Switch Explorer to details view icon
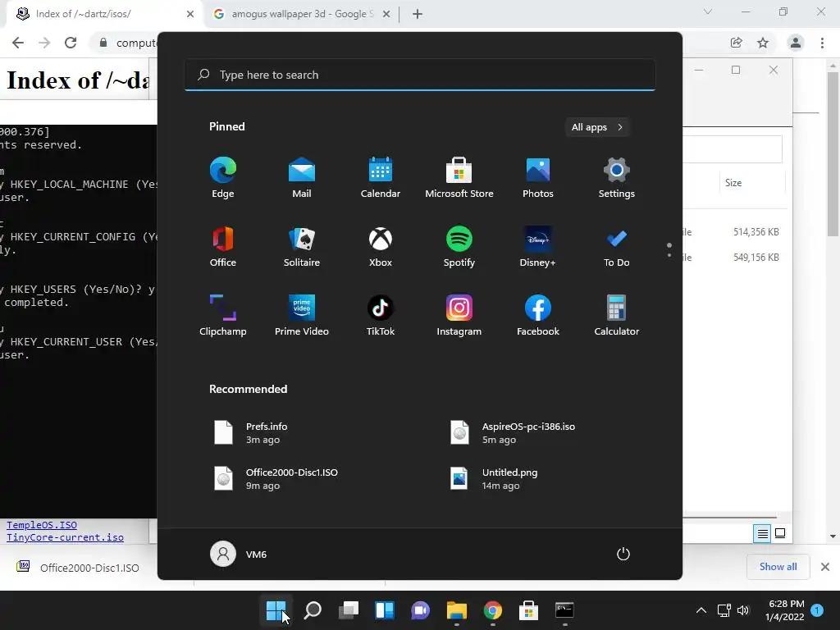The width and height of the screenshot is (840, 630). click(762, 533)
